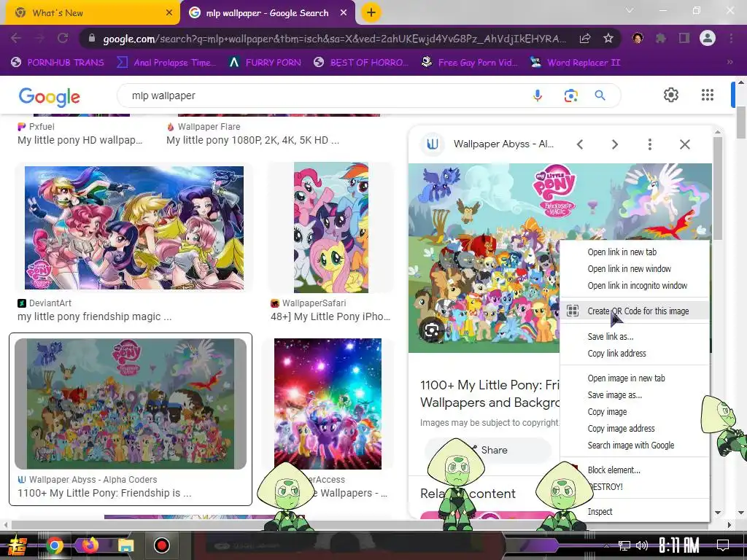Viewport: 747px width, 560px height.
Task: Open File Explorer from the taskbar
Action: coord(125,545)
